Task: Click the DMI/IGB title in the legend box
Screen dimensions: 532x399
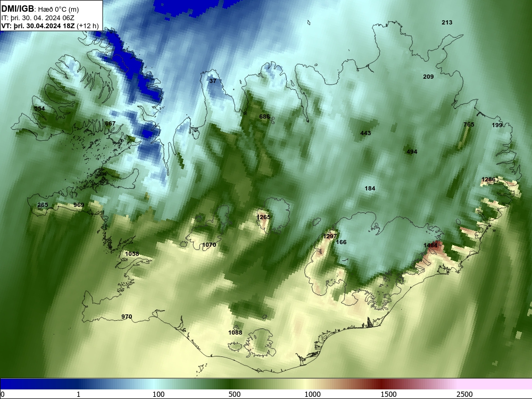Action: 18,9
